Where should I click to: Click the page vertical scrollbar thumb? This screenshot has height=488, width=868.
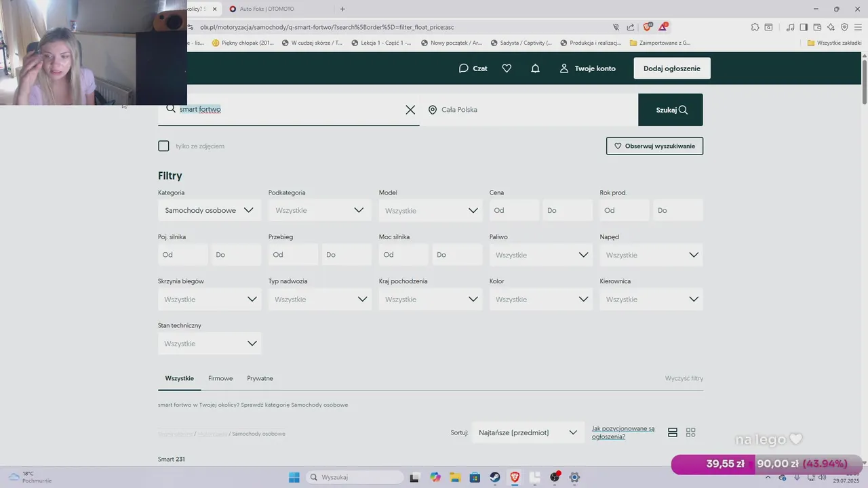pyautogui.click(x=864, y=83)
